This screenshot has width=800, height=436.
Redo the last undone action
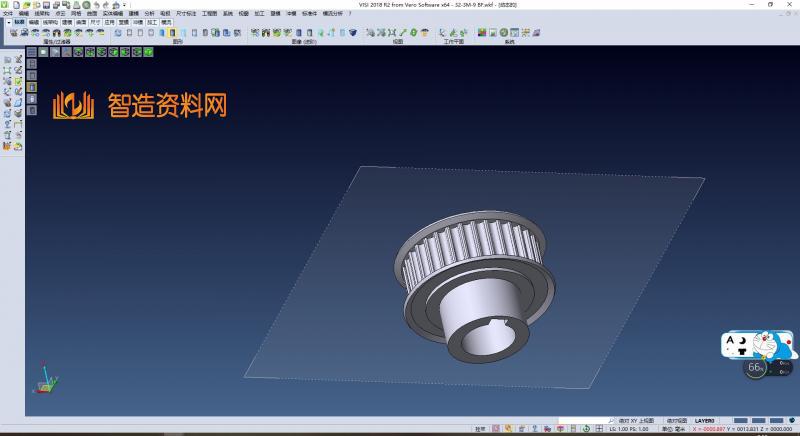click(106, 5)
